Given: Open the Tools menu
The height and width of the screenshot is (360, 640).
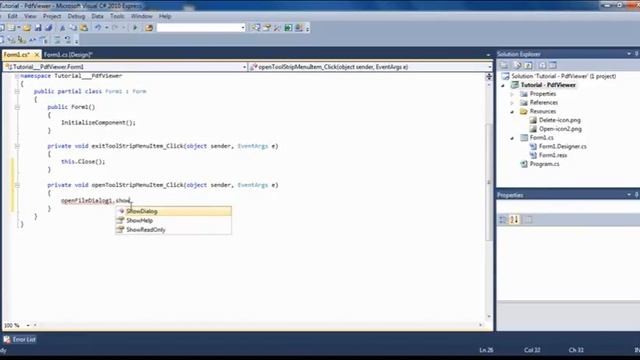Looking at the screenshot, I should (117, 16).
